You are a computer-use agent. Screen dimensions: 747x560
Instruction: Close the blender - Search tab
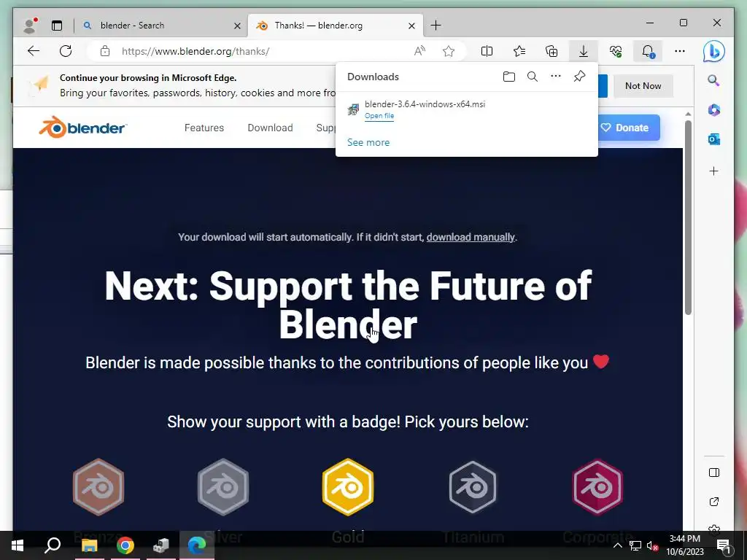coord(237,26)
